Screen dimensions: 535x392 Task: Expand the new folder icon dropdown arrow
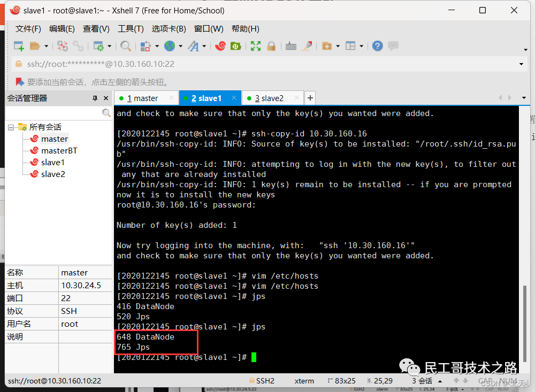(338, 46)
